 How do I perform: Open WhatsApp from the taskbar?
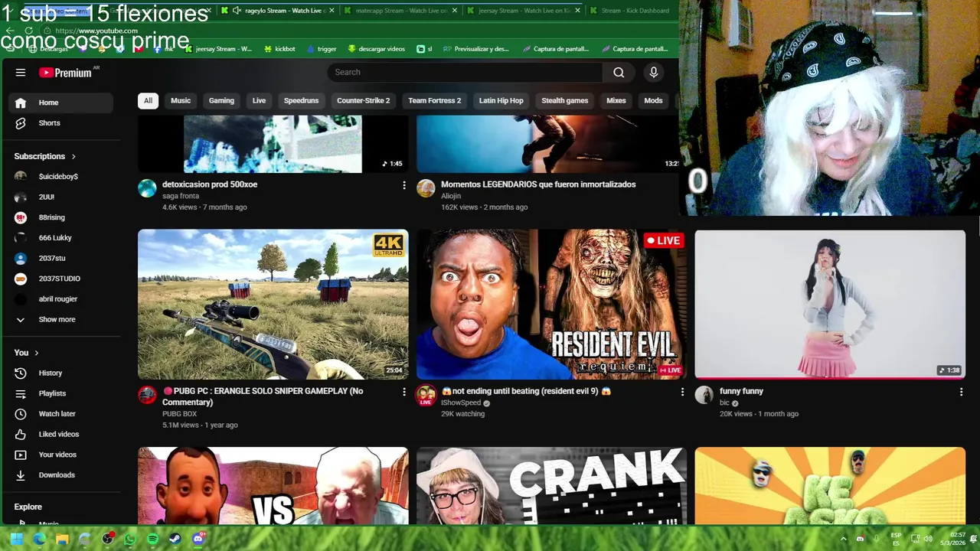[130, 539]
